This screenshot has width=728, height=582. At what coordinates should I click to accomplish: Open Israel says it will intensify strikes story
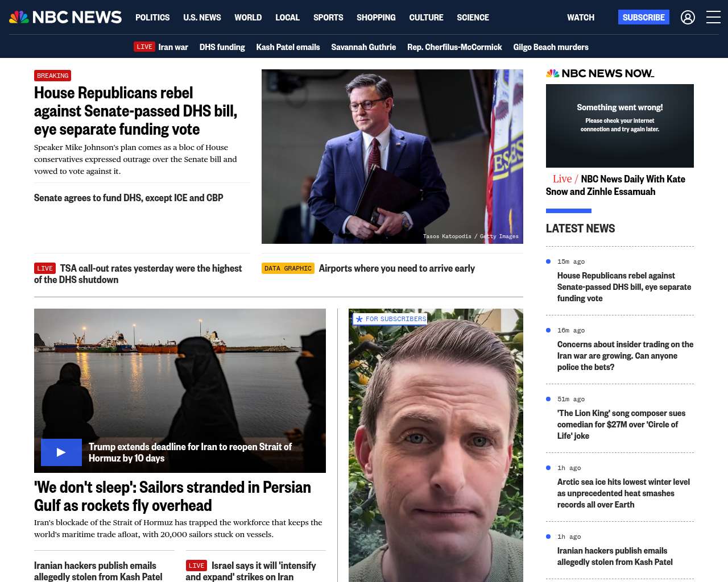pos(251,571)
